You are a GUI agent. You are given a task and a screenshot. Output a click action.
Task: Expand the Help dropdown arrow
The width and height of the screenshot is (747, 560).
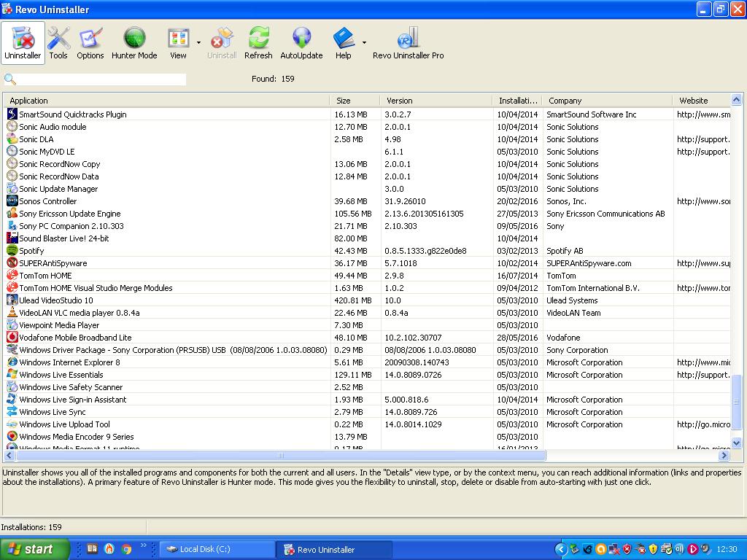coord(364,43)
